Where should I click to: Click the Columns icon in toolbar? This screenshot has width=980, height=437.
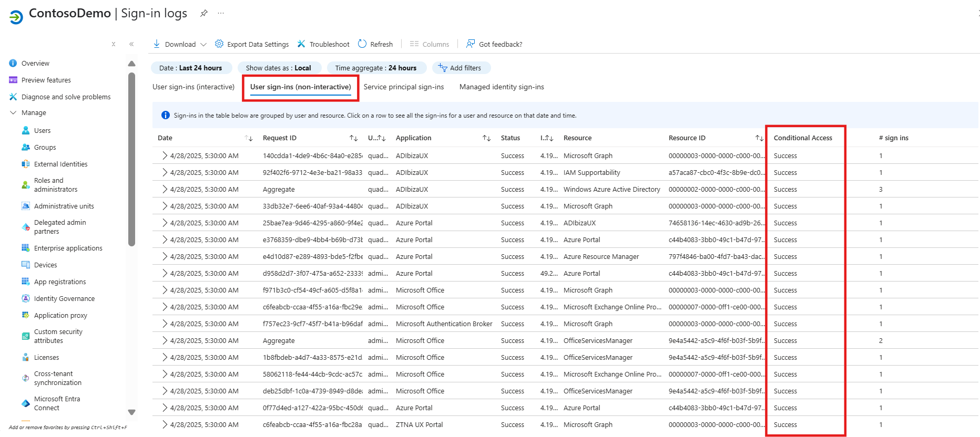tap(414, 44)
